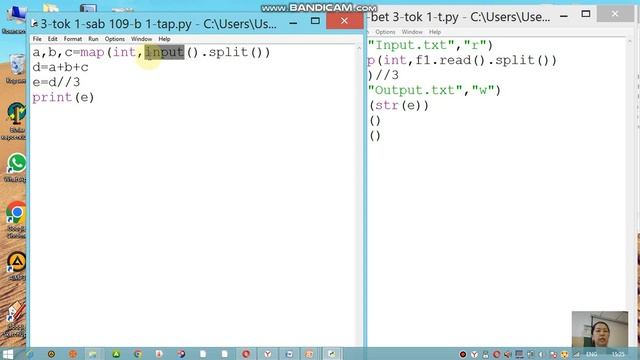Screen dimensions: 640x360
Task: Open Window menu in the 1-tap.py window
Action: tap(141, 39)
